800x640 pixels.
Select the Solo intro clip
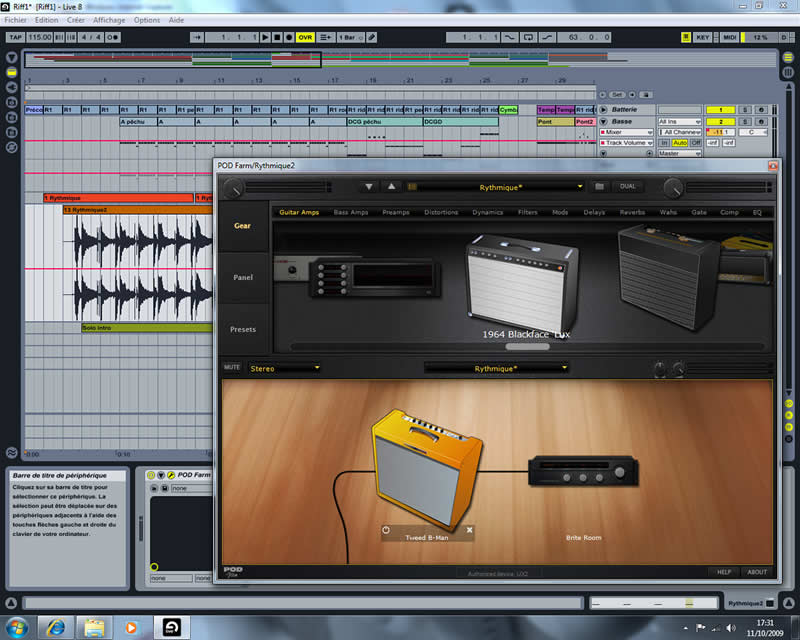147,328
